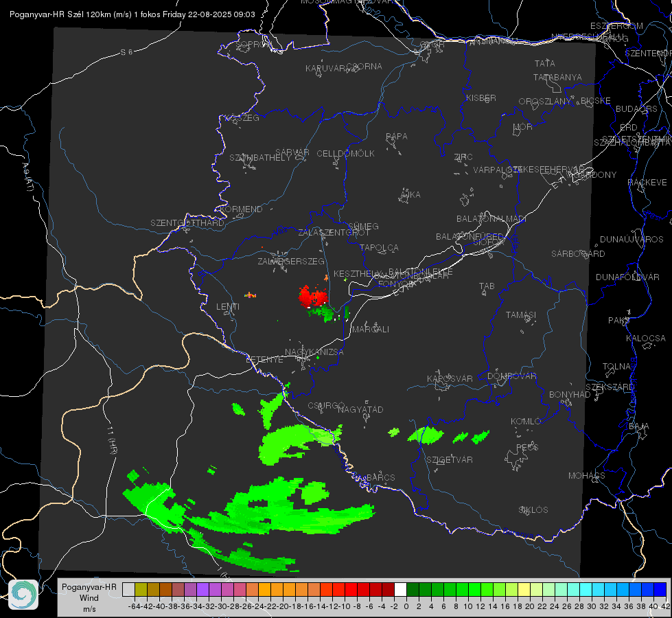Pick the purple swatch between -34 and -32
Viewport: 672px width, 618px height.
point(202,590)
